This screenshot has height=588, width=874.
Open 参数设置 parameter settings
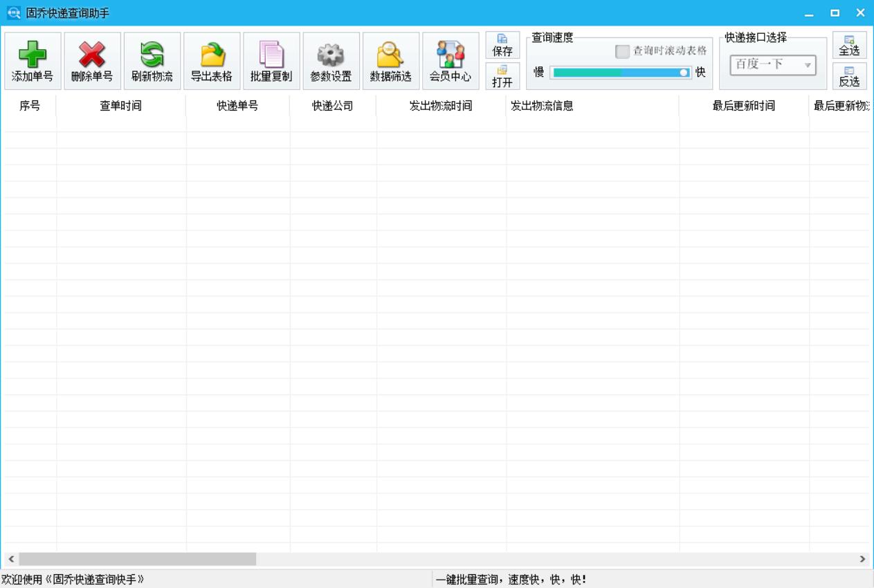tap(331, 60)
